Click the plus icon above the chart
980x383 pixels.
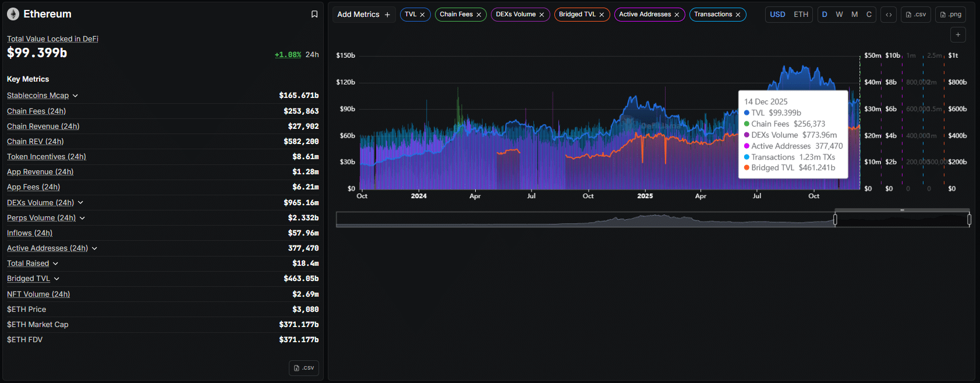tap(958, 35)
